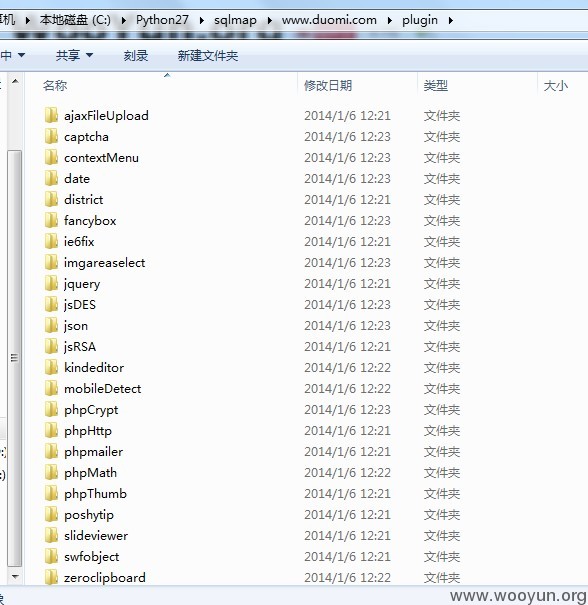This screenshot has width=588, height=605.
Task: Select the district folder icon
Action: pos(51,199)
